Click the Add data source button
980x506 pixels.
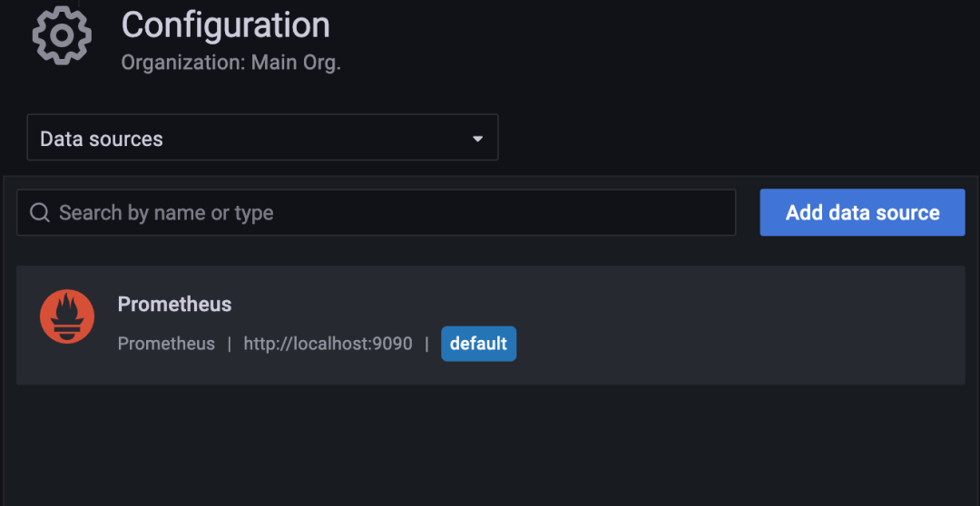click(862, 213)
